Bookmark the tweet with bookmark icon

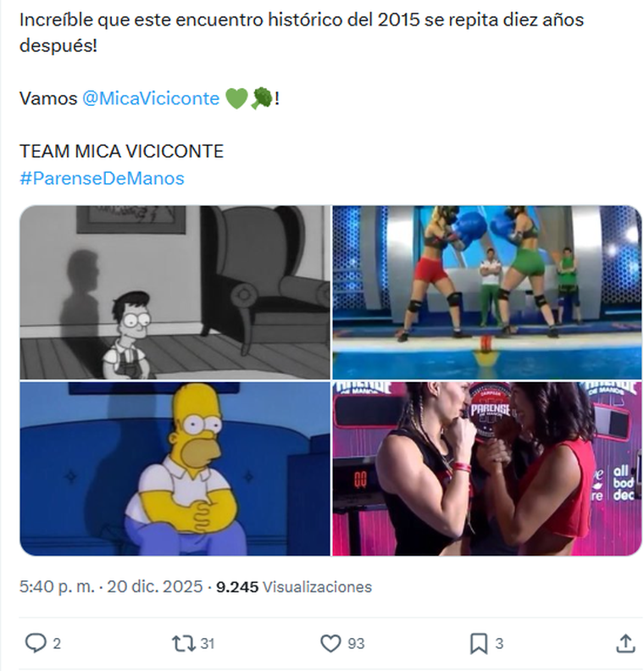479,644
